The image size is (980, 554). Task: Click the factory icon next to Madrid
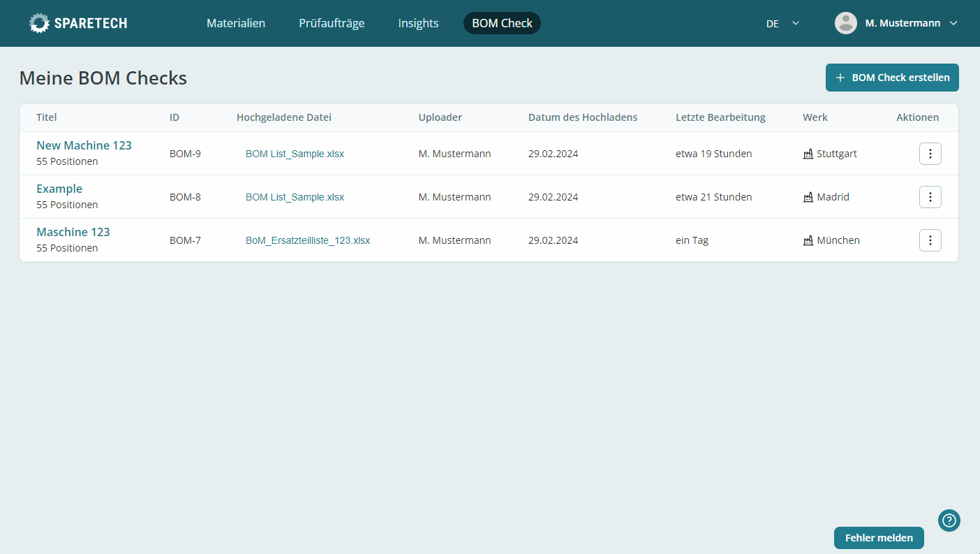click(808, 196)
